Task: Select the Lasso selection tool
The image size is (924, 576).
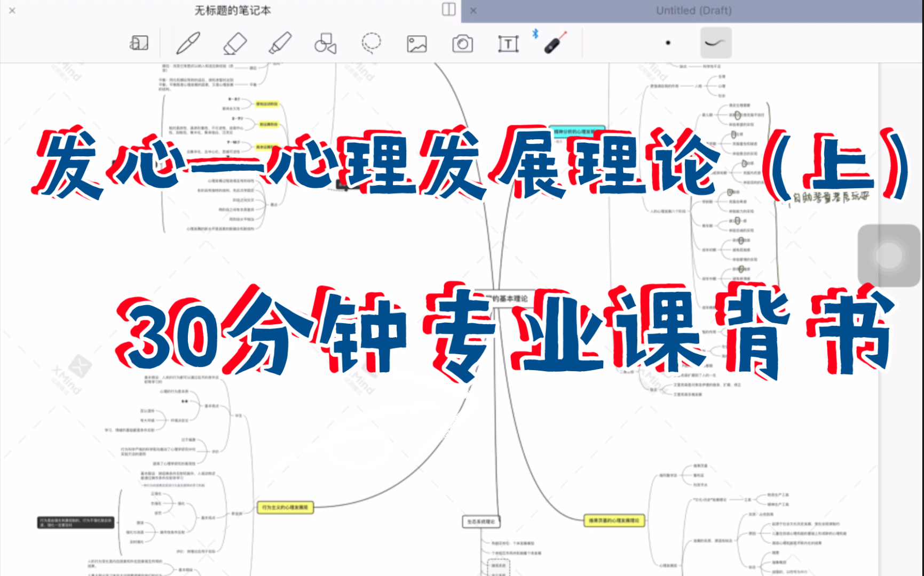Action: coord(371,43)
